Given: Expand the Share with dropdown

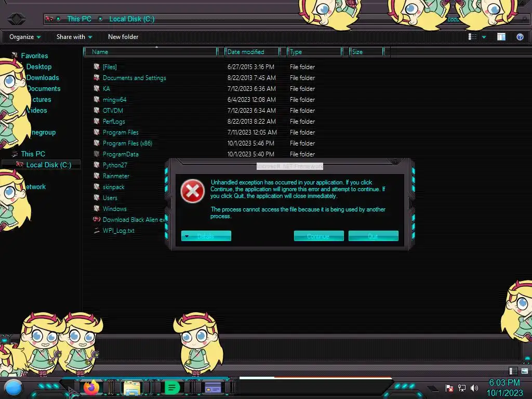Looking at the screenshot, I should click(x=74, y=37).
